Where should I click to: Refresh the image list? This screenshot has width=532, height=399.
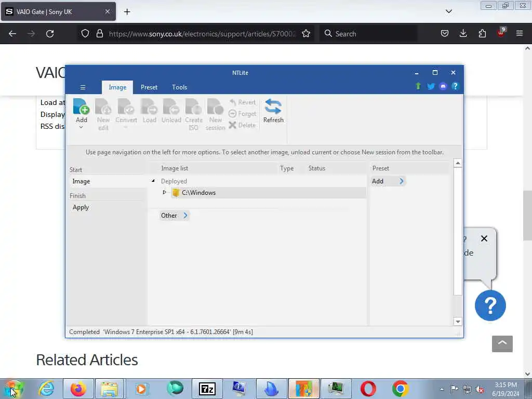pos(273,111)
